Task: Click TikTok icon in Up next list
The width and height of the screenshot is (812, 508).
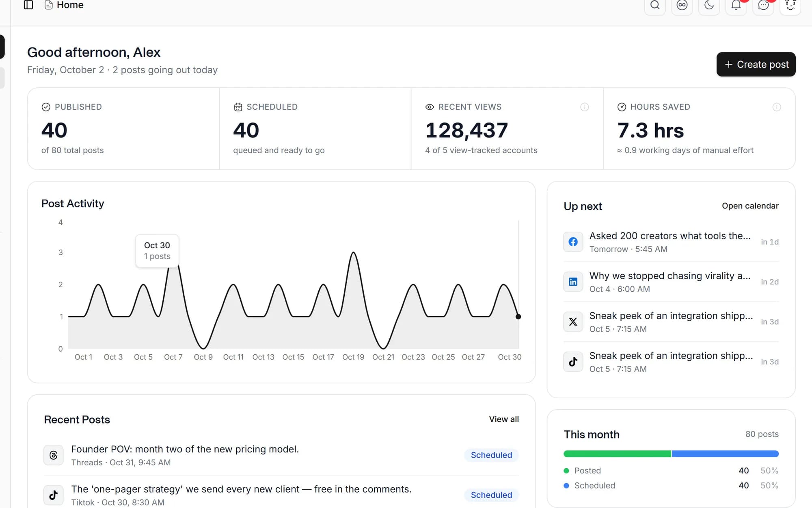Action: click(573, 361)
